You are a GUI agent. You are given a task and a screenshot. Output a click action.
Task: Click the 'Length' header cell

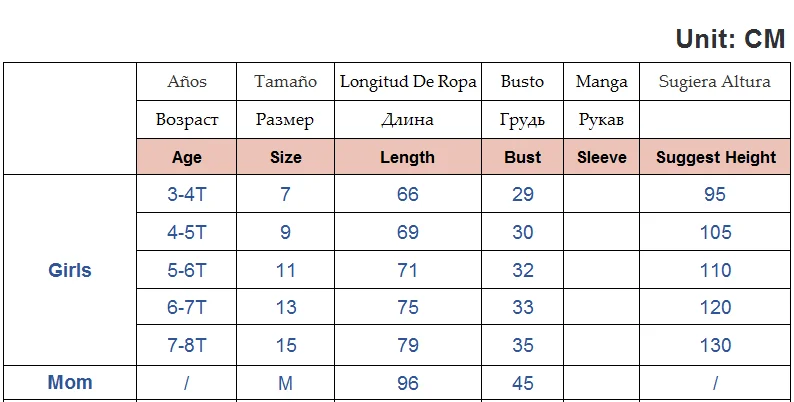(408, 157)
